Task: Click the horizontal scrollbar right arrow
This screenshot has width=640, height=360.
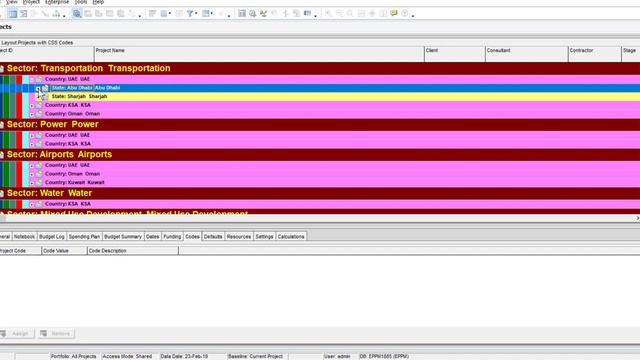Action: [x=637, y=218]
